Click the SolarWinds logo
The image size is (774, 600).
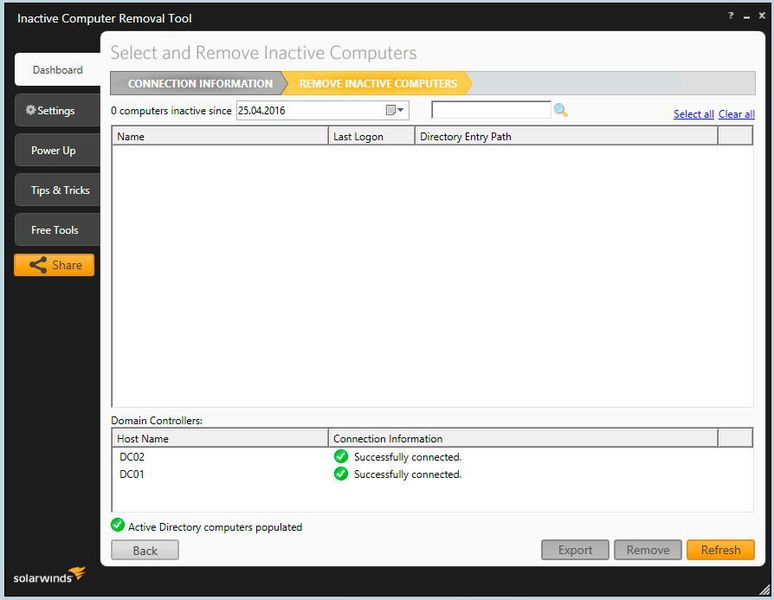pyautogui.click(x=49, y=576)
